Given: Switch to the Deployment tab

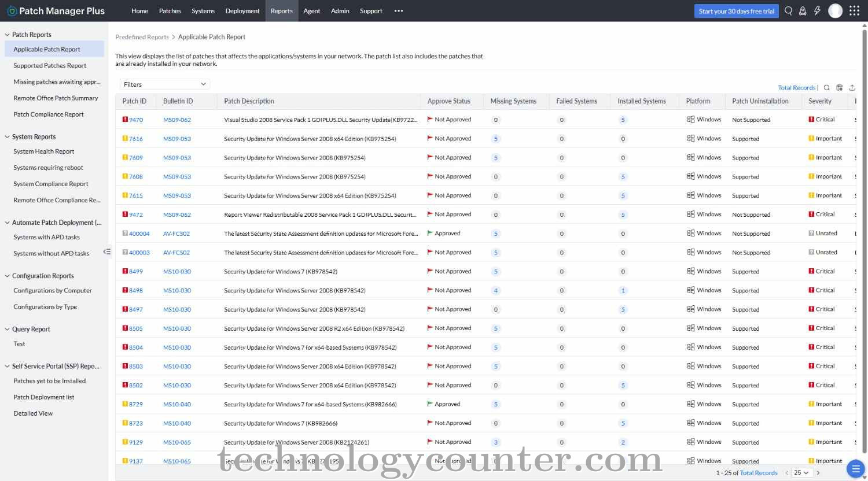Looking at the screenshot, I should pos(242,11).
